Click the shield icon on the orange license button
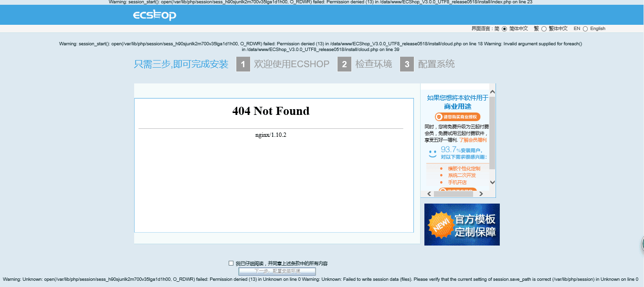644x287 pixels. (439, 117)
